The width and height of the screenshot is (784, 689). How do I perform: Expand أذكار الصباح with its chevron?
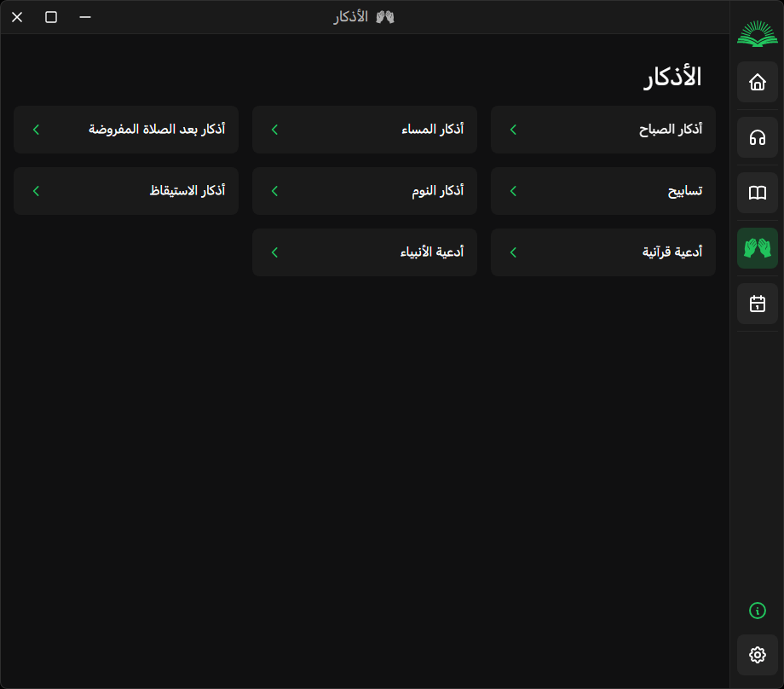pyautogui.click(x=512, y=129)
